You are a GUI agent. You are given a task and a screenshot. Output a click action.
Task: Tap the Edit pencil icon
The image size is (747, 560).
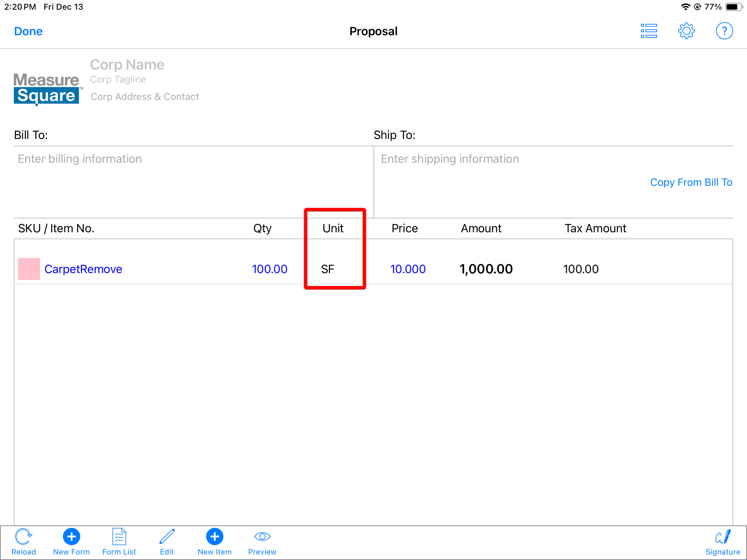[x=167, y=538]
